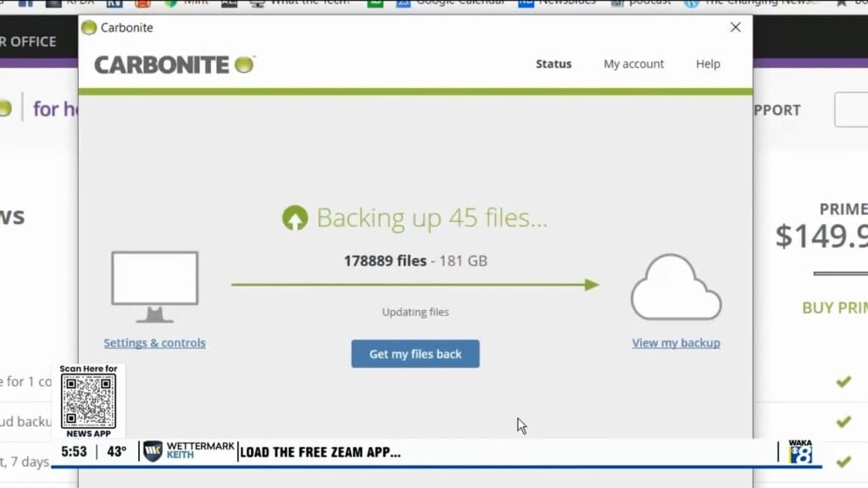Click the Wettermark Keith sponsor logo
The height and width of the screenshot is (488, 868).
pyautogui.click(x=189, y=451)
